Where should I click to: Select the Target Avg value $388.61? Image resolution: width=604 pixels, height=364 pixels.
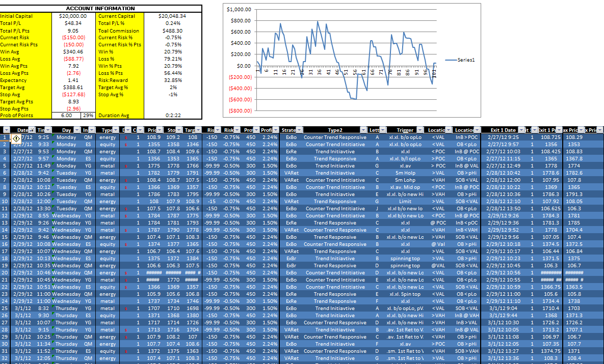(x=73, y=88)
